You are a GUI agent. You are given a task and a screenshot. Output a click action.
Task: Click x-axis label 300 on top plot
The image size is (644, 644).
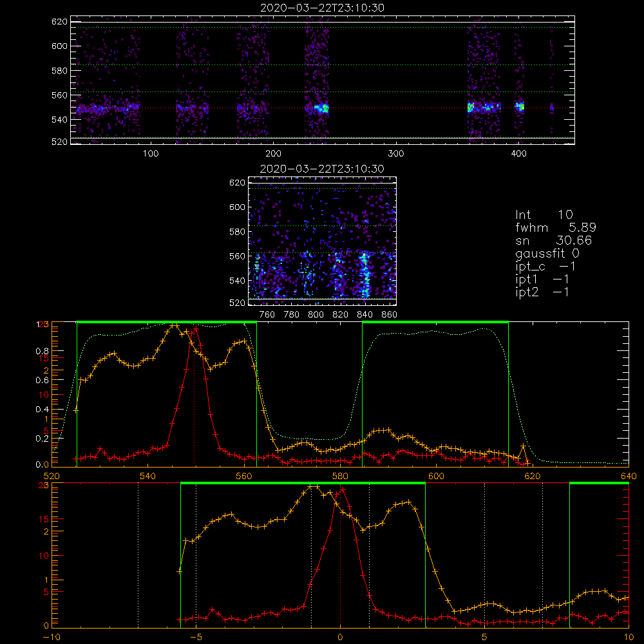[x=396, y=154]
